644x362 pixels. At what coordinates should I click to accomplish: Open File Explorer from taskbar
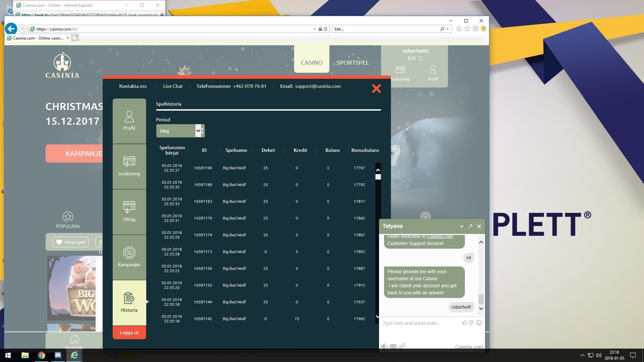pyautogui.click(x=25, y=355)
